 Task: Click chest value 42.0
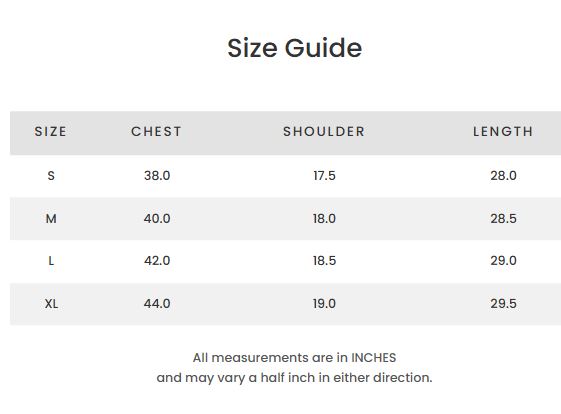[157, 260]
